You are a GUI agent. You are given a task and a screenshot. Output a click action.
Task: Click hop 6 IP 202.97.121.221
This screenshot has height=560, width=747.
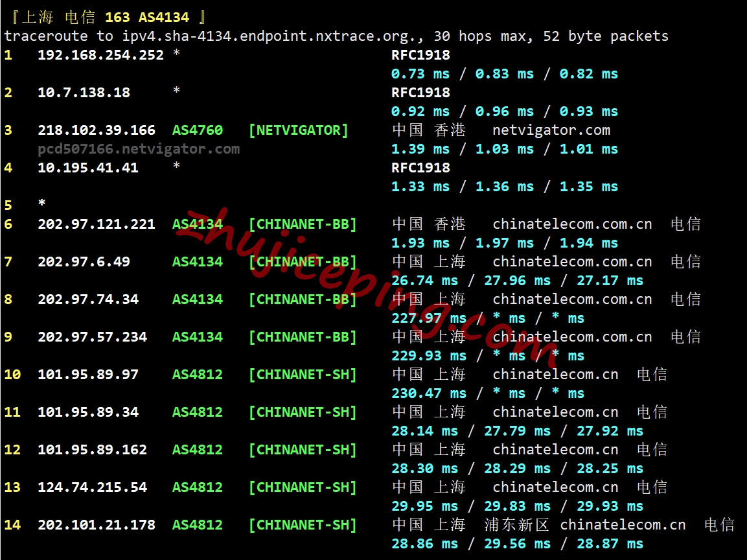click(x=97, y=224)
